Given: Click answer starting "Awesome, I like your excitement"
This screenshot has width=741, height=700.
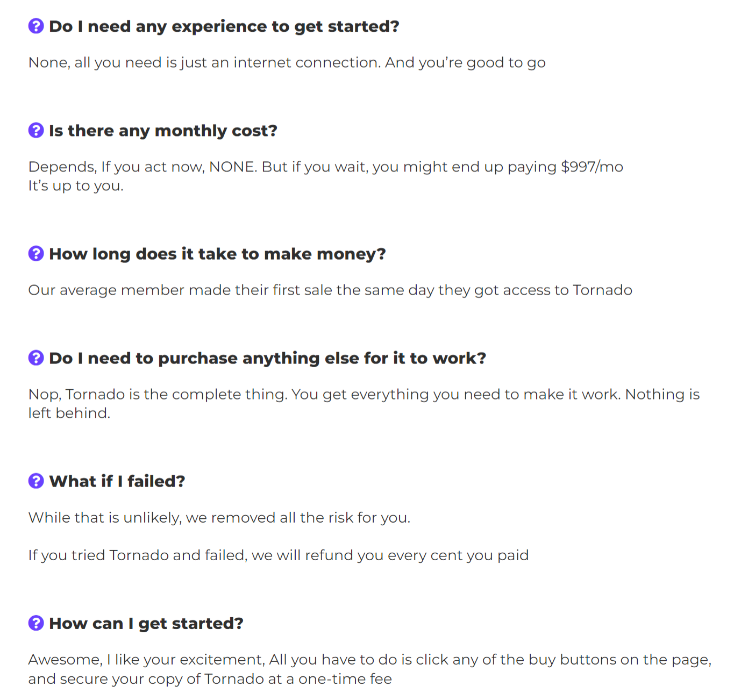Looking at the screenshot, I should click(x=369, y=660).
